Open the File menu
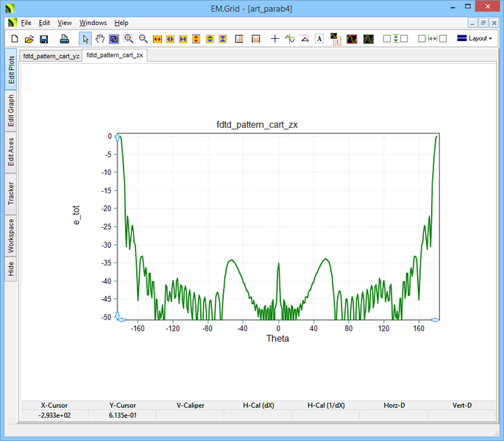The height and width of the screenshot is (441, 504). coord(26,23)
